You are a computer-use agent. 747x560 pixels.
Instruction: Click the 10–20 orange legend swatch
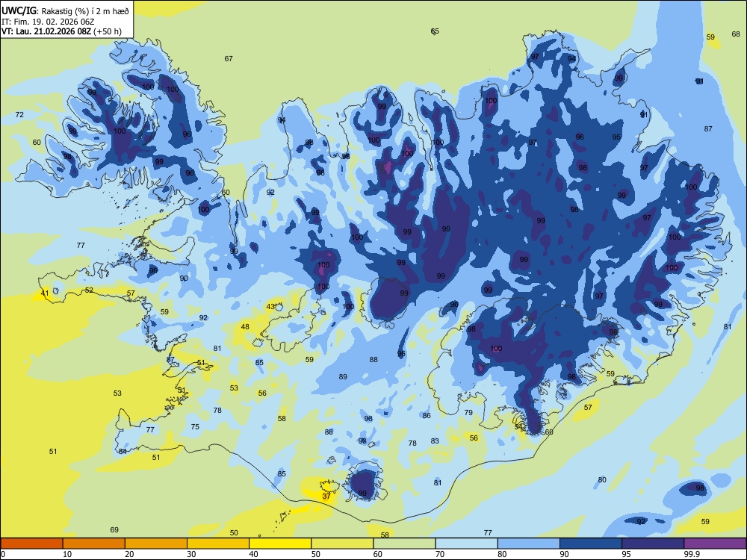tap(94, 544)
